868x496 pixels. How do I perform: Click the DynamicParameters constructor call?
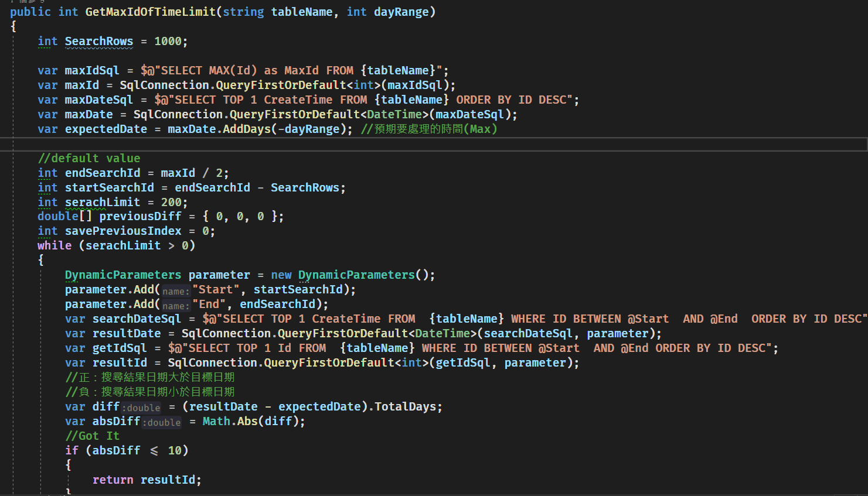(x=356, y=274)
